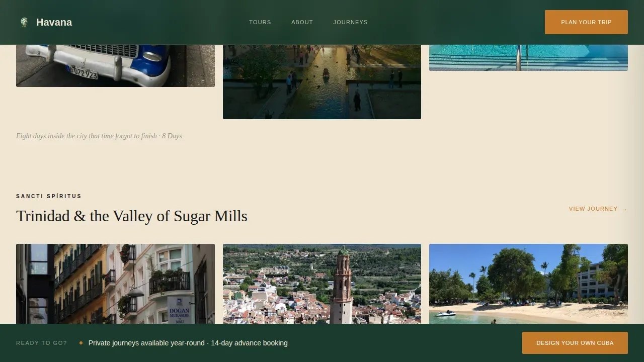Click the Plan Your Trip button

tap(586, 22)
